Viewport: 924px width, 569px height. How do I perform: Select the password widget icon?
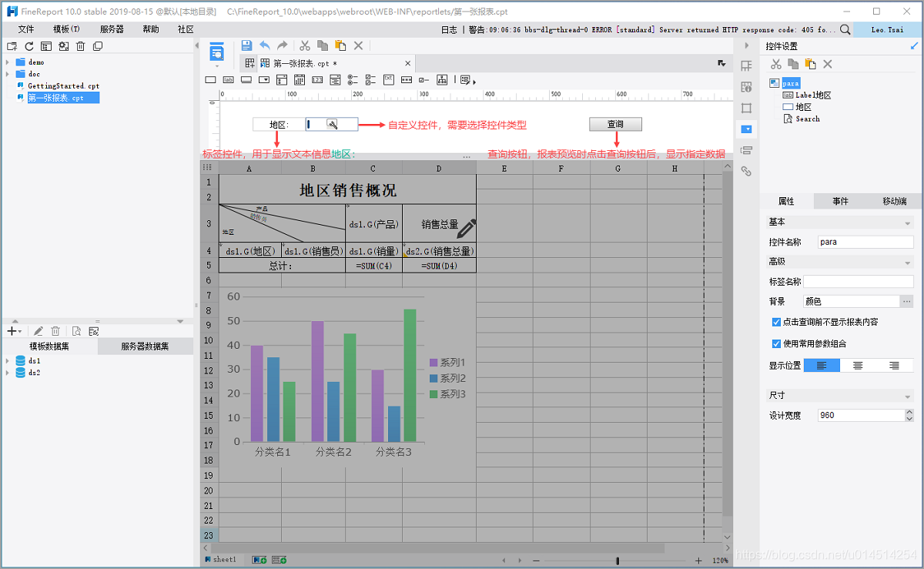[407, 79]
